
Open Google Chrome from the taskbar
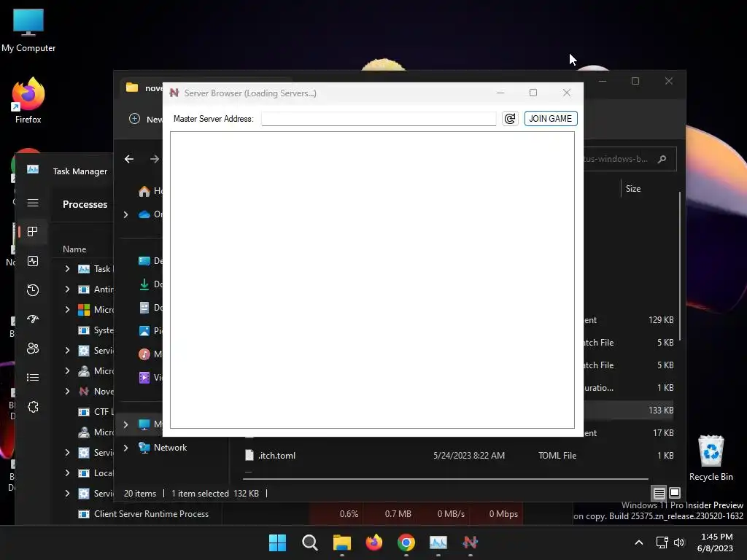point(406,542)
